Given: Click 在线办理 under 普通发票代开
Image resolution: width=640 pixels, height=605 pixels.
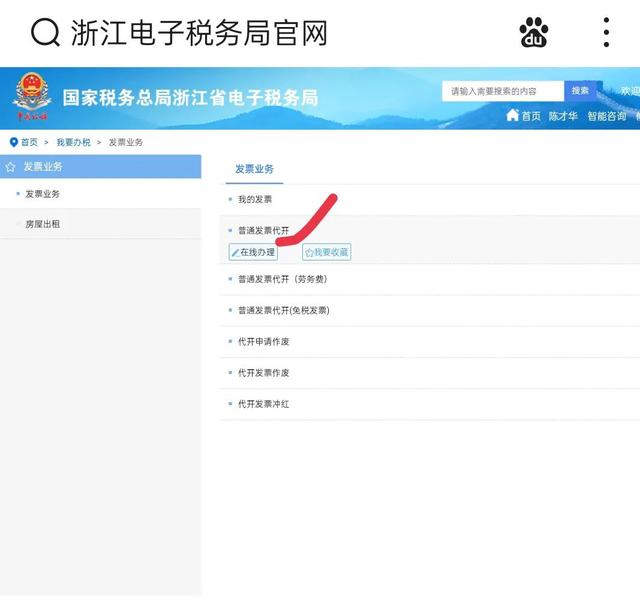Looking at the screenshot, I should [x=253, y=253].
